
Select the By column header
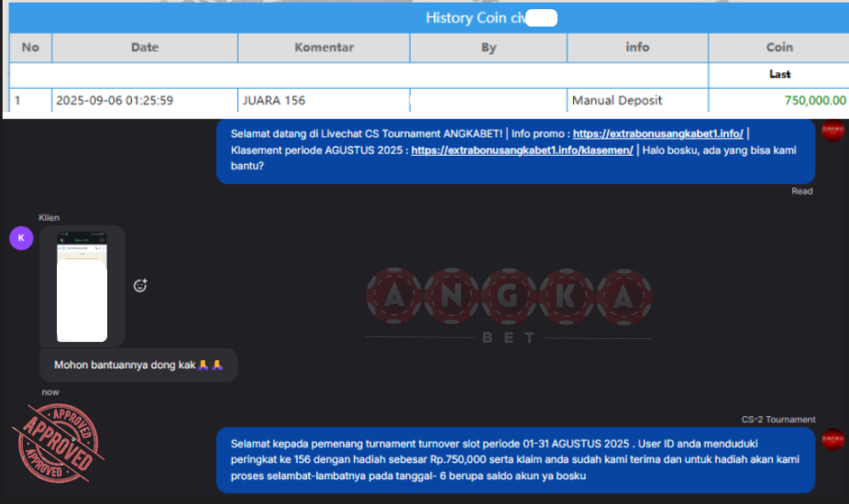[x=489, y=48]
